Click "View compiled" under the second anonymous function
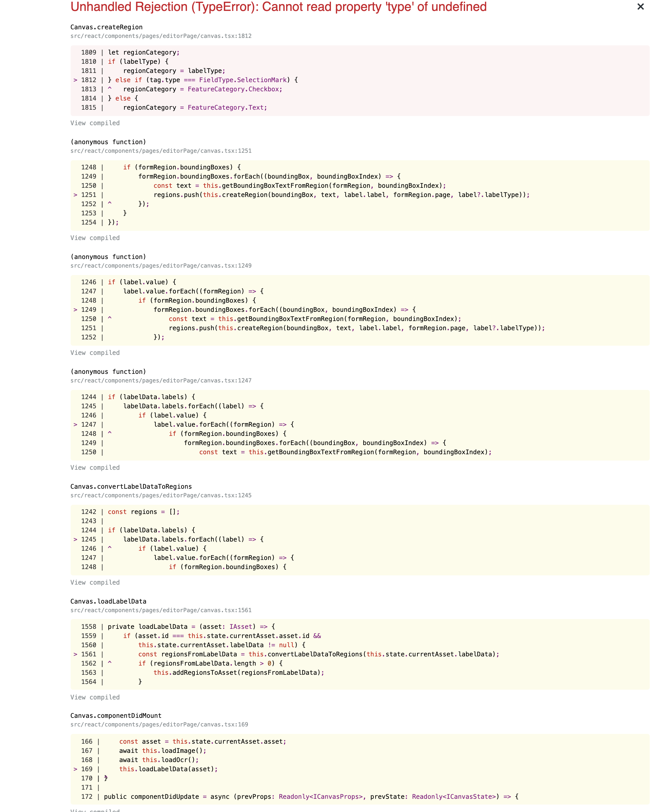 [x=95, y=352]
